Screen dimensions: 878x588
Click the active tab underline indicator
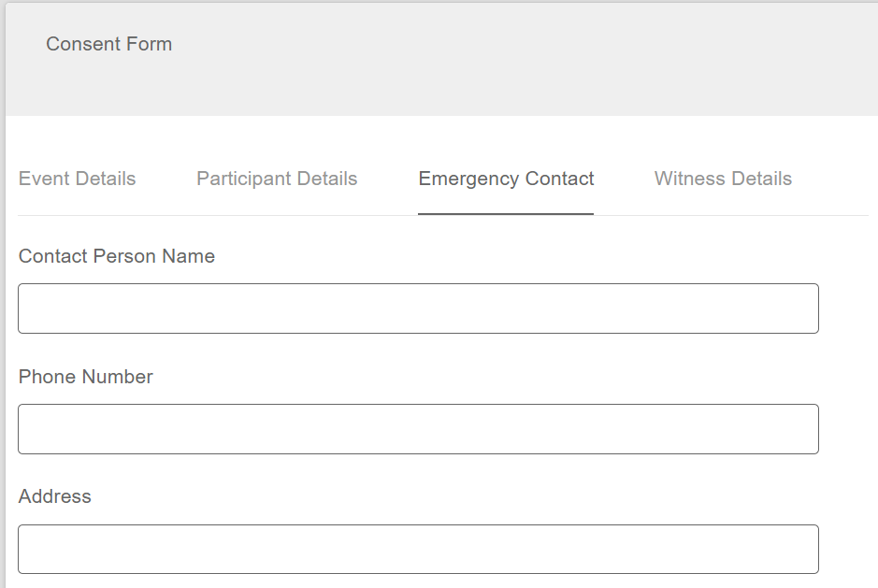click(506, 213)
